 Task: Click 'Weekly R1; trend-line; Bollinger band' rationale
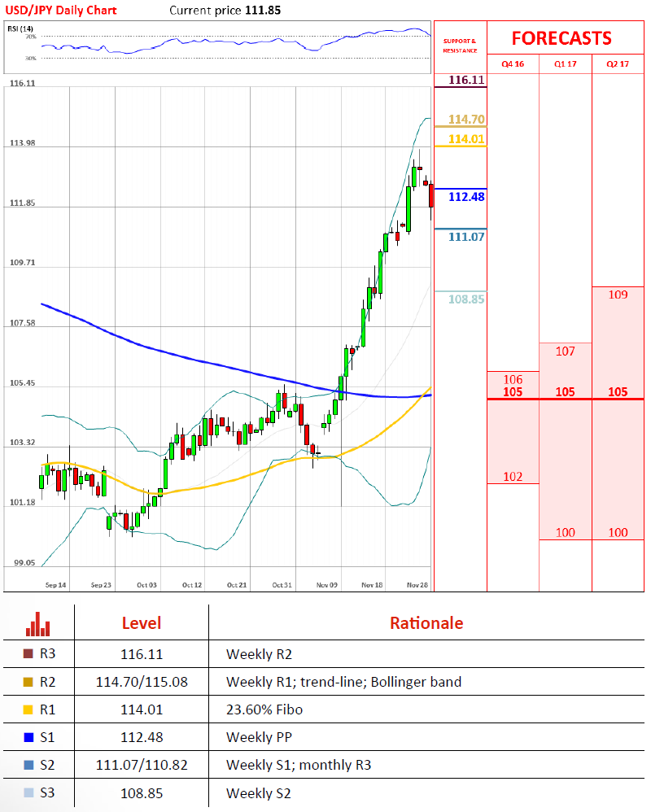tap(344, 682)
